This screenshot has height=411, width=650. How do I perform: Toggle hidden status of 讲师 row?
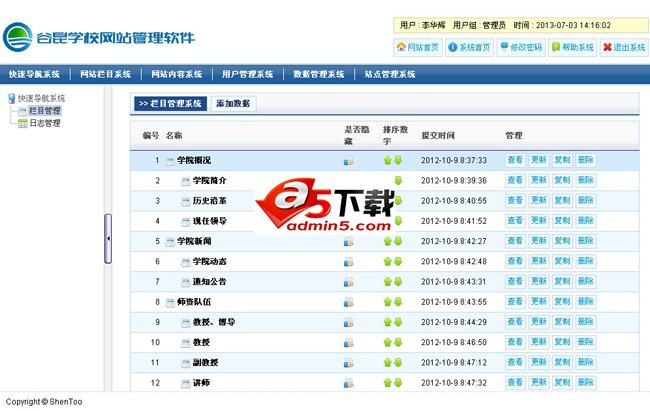[348, 383]
